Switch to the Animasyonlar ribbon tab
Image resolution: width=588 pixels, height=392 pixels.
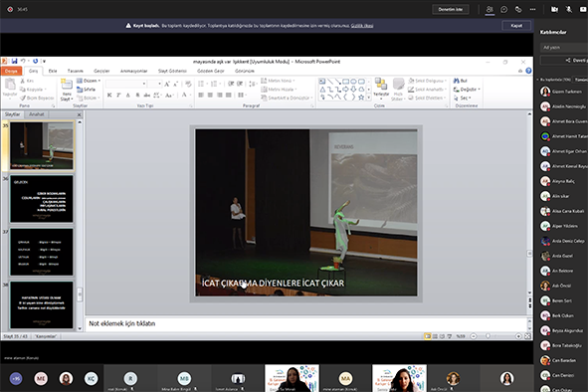133,71
